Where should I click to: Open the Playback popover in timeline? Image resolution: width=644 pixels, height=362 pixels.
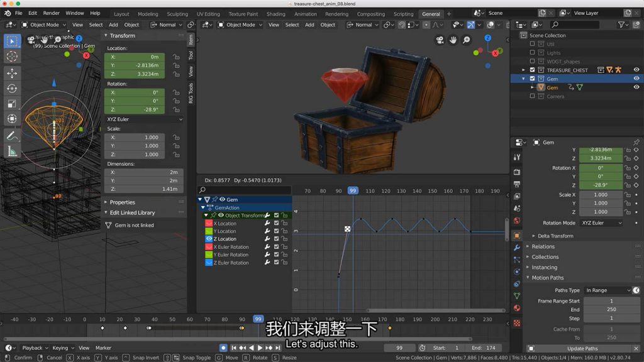tap(35, 348)
